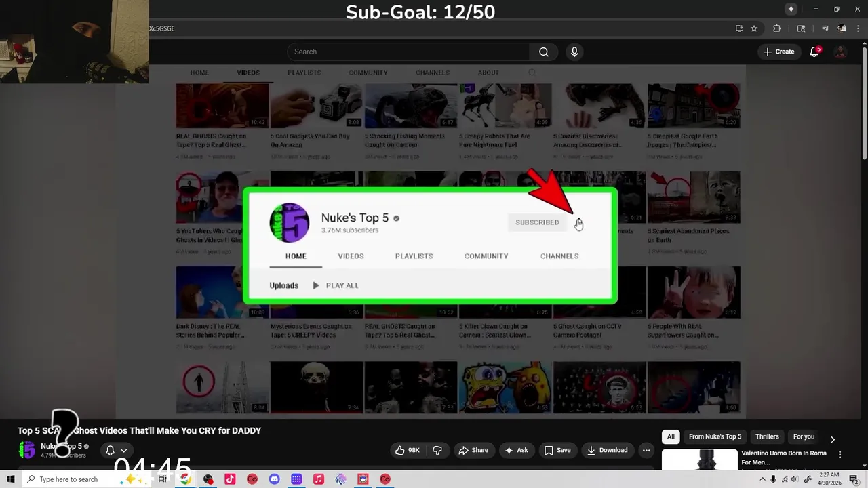Like the video with 98K thumbs up

(408, 450)
